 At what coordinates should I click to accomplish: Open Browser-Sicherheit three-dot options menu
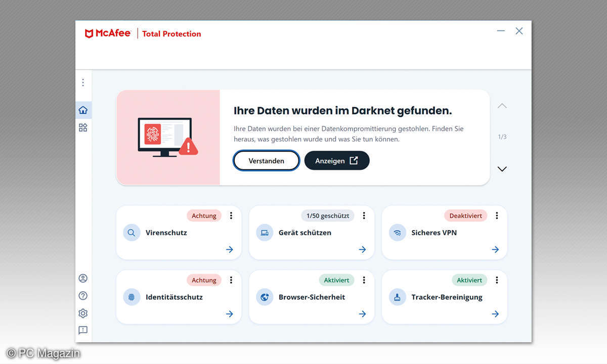pos(364,280)
